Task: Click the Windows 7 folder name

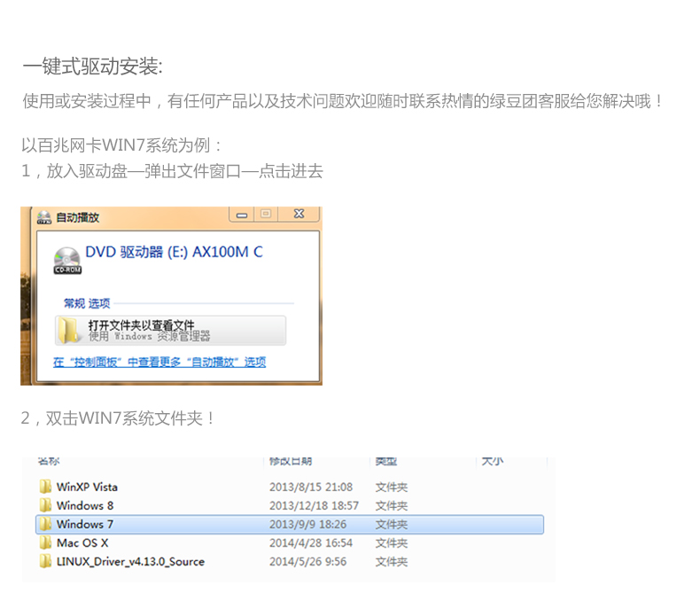Action: 85,524
